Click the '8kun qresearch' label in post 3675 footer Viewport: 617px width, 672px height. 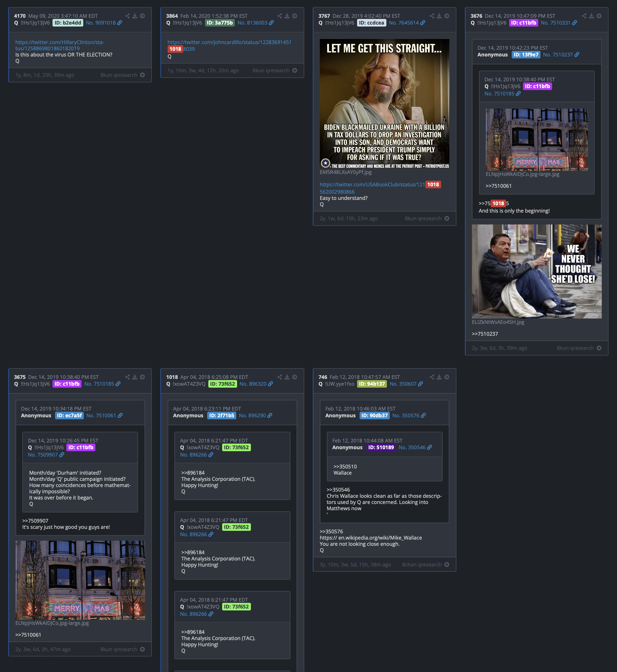[119, 649]
